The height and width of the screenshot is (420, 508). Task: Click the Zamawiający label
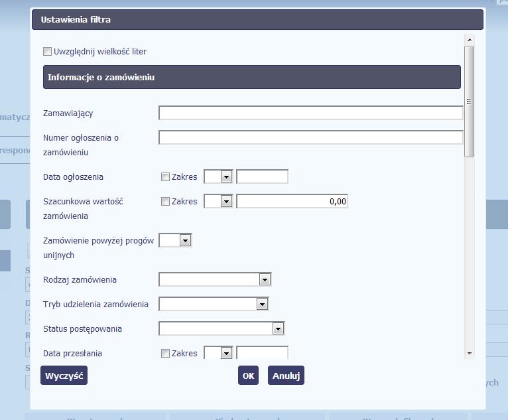68,113
